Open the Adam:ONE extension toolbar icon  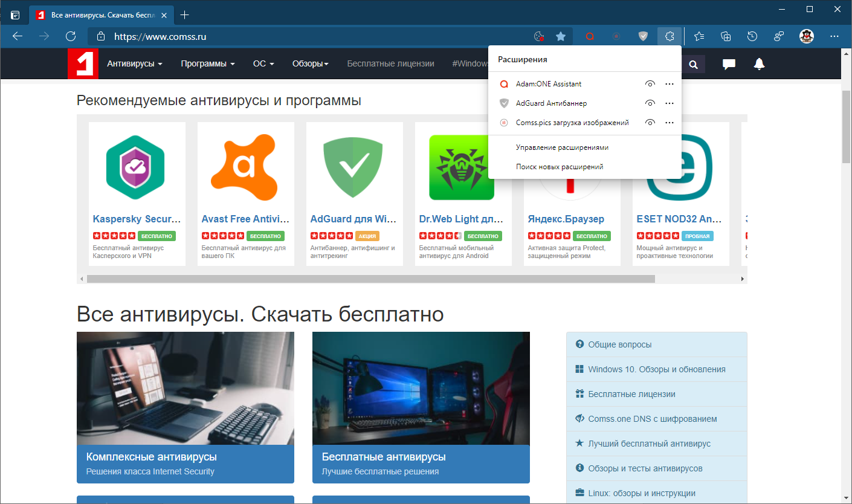(x=590, y=36)
